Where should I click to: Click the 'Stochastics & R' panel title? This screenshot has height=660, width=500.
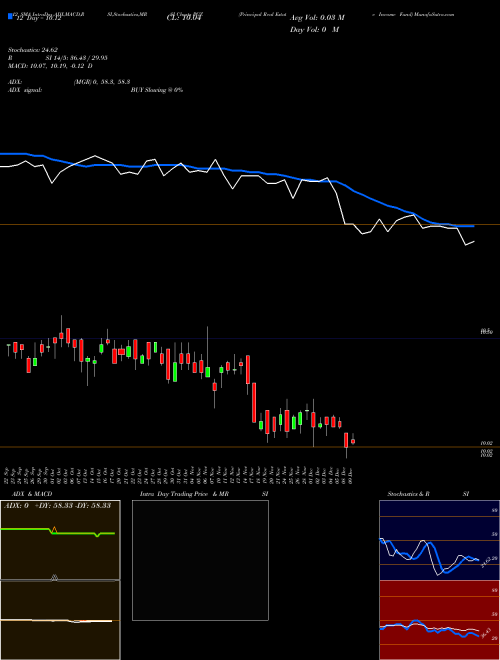coord(408,494)
